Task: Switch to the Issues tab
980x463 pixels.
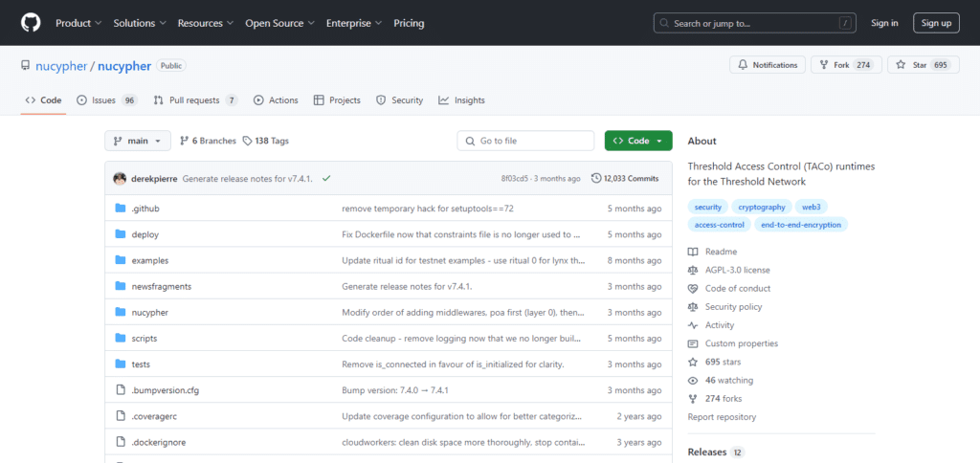Action: [107, 100]
